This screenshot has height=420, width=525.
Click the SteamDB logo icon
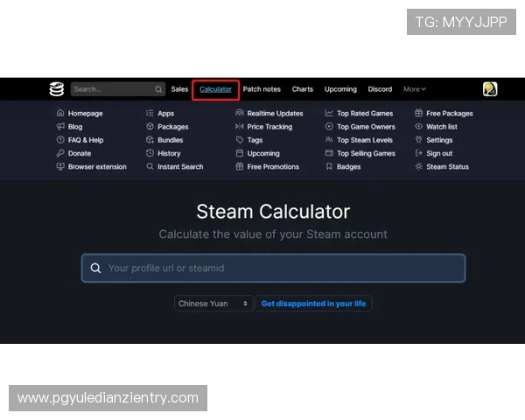tap(57, 89)
